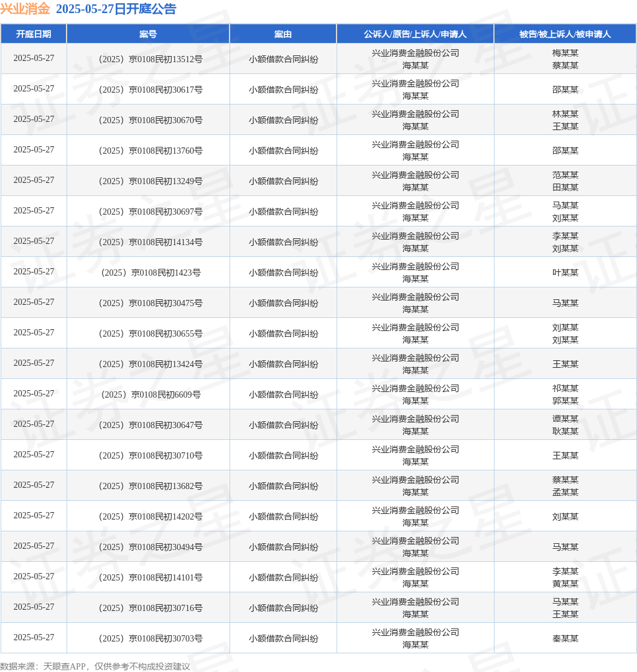
Task: Select the 公诉人/原告/上诉人/申请人 column header
Action: pyautogui.click(x=415, y=34)
